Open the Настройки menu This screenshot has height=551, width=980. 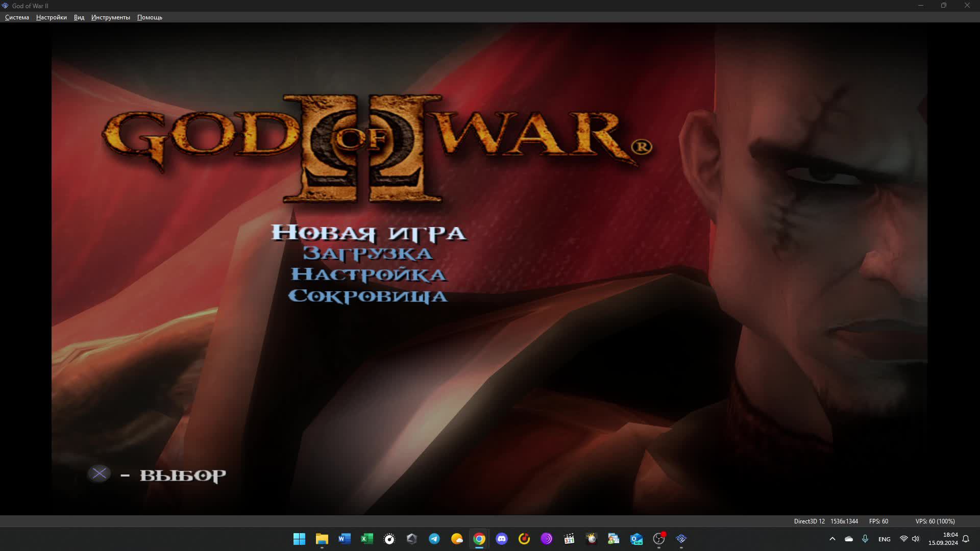[x=51, y=17]
